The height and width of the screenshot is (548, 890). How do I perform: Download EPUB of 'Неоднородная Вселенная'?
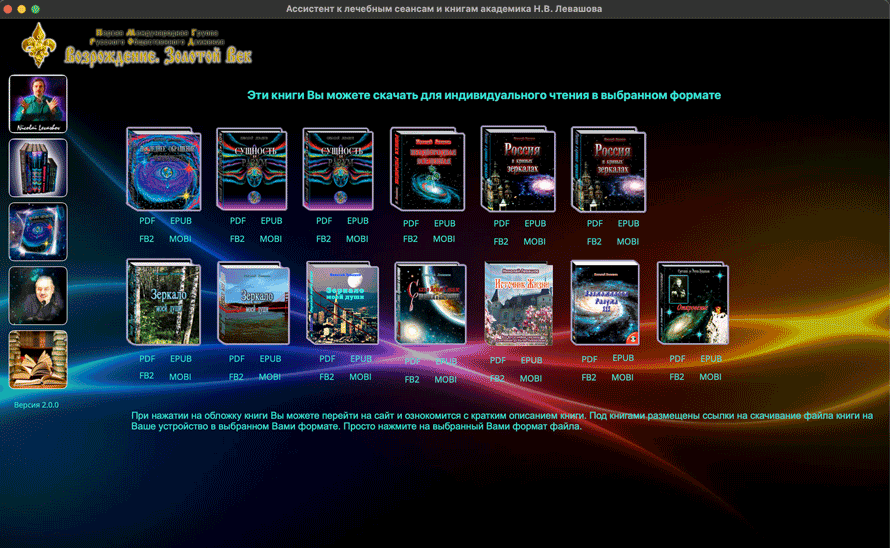[444, 223]
